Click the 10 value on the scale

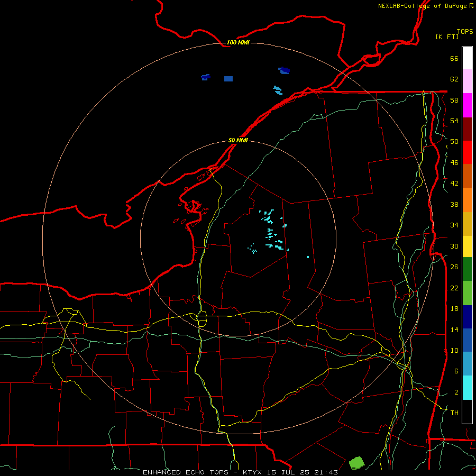pyautogui.click(x=454, y=350)
